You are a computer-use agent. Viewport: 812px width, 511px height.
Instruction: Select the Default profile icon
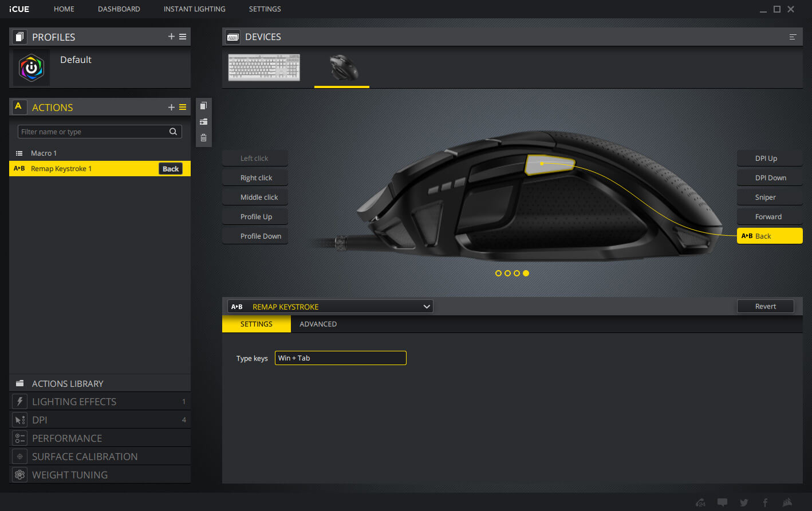tap(31, 68)
